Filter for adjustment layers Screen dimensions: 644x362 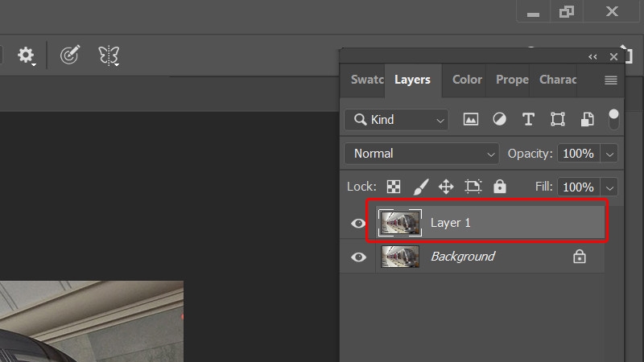(x=499, y=119)
